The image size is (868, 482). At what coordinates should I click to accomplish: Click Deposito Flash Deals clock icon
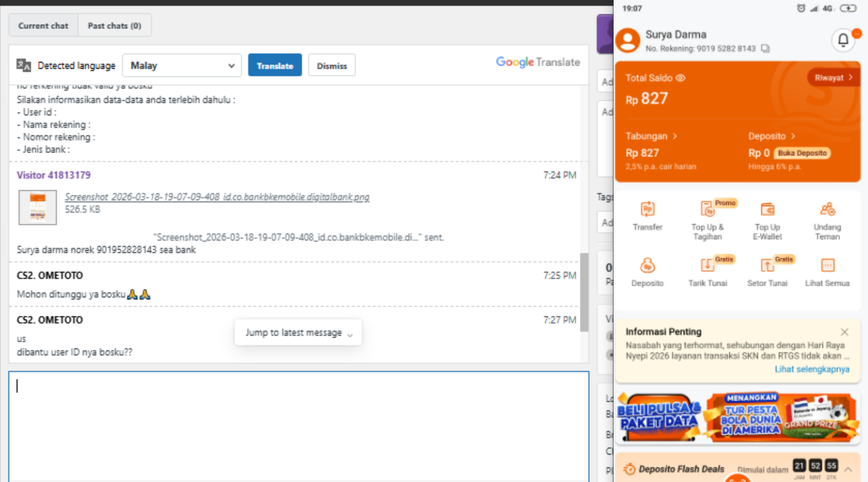coord(629,470)
